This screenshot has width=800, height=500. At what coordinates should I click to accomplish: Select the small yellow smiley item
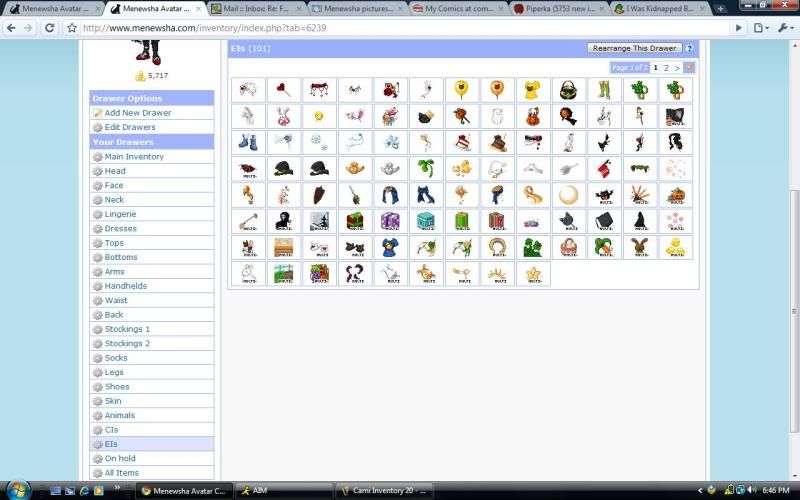coord(319,116)
